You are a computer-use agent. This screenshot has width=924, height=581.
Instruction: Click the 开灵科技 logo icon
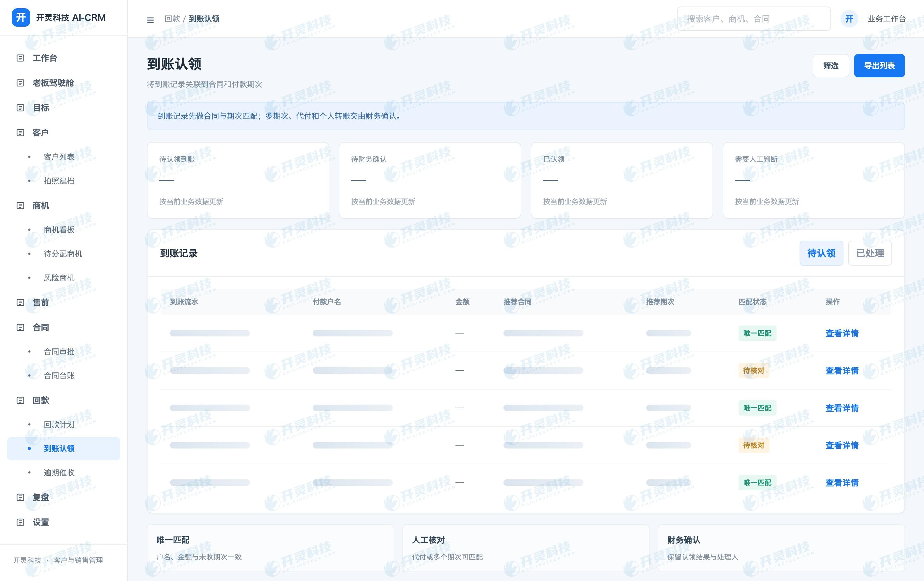click(21, 18)
